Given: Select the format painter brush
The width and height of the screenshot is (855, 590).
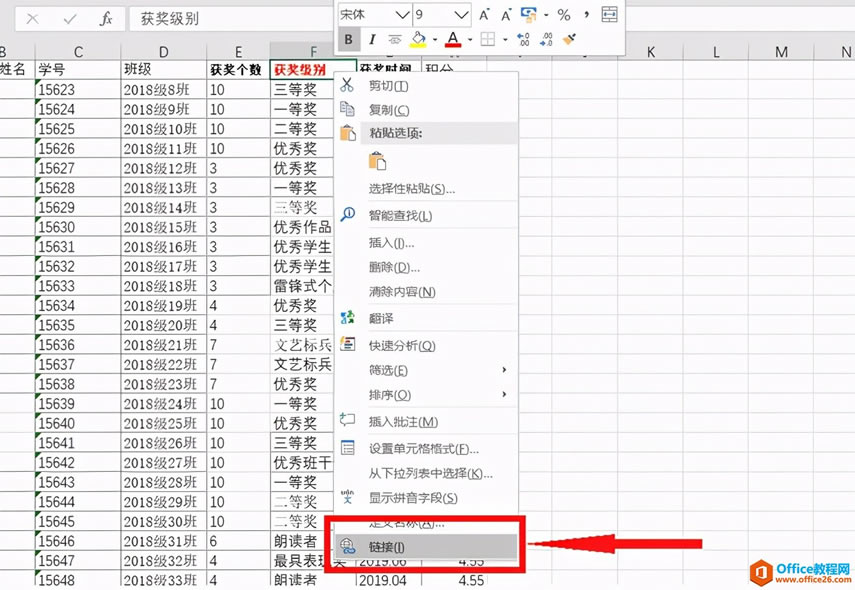Looking at the screenshot, I should point(569,39).
